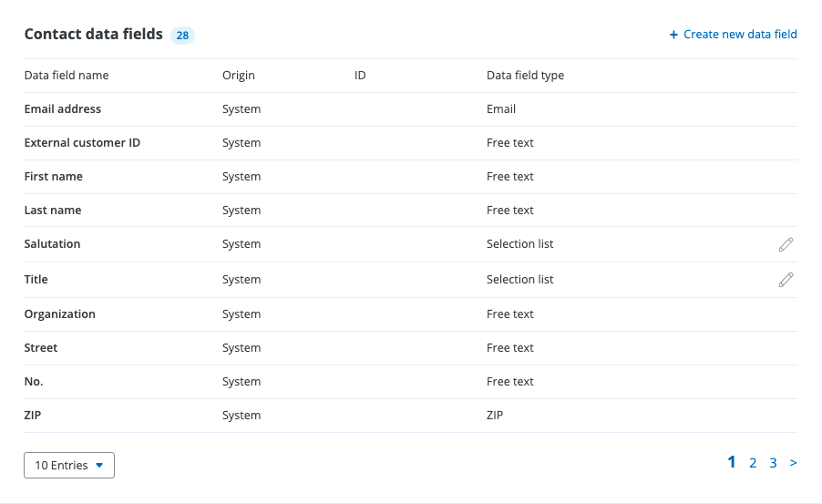The width and height of the screenshot is (822, 504).
Task: Click the Origin column header
Action: pos(239,76)
